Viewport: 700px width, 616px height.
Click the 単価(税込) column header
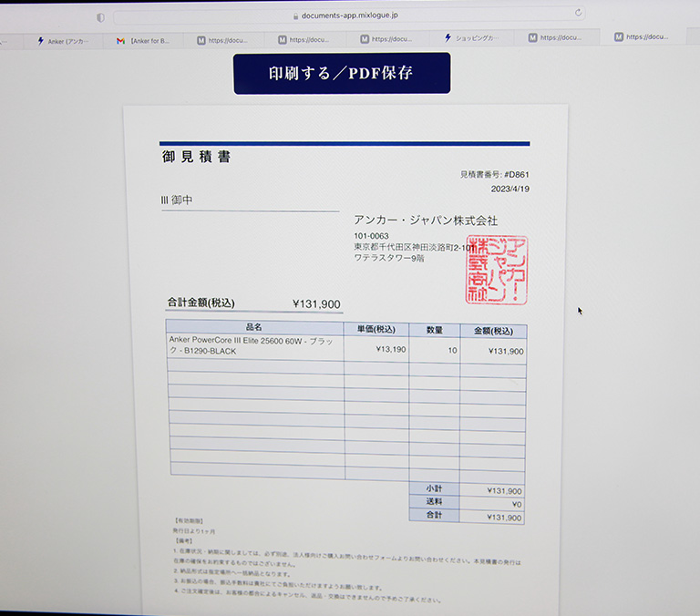[x=376, y=330]
